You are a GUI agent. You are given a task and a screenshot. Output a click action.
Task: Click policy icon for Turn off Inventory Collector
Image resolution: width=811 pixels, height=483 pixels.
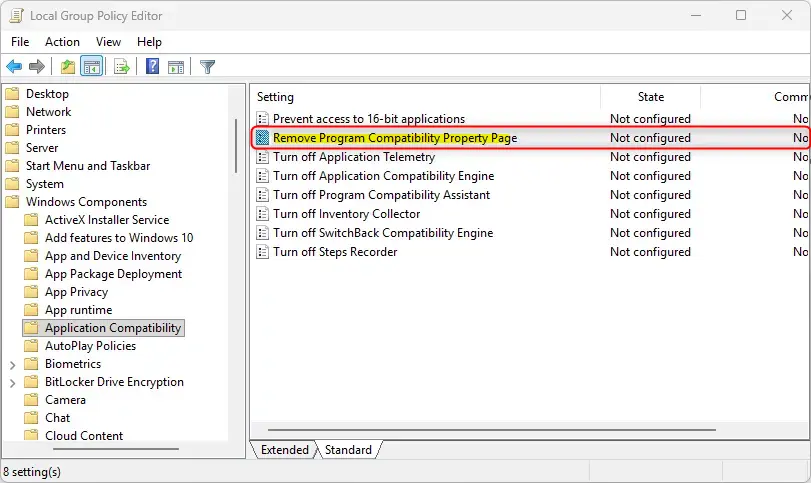pos(263,214)
